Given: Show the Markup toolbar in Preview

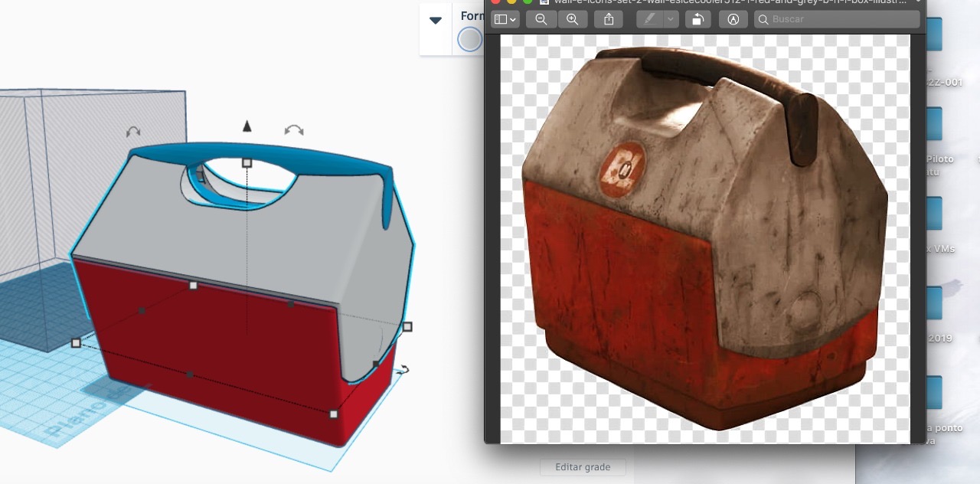Looking at the screenshot, I should point(733,19).
